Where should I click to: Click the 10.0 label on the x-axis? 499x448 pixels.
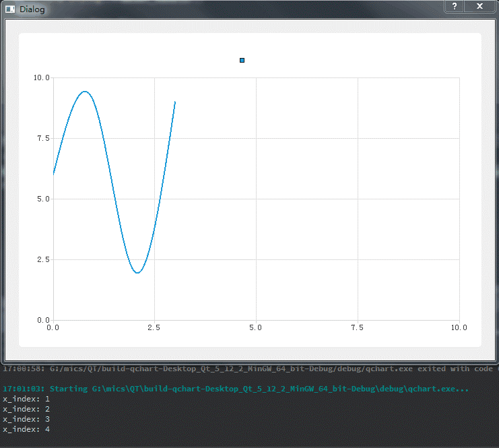[x=459, y=327]
